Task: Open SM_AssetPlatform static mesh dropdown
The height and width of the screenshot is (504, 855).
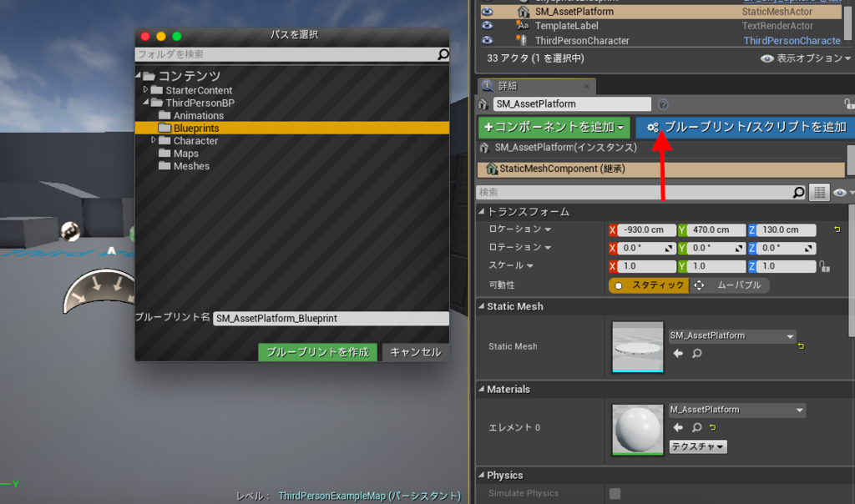Action: point(732,336)
